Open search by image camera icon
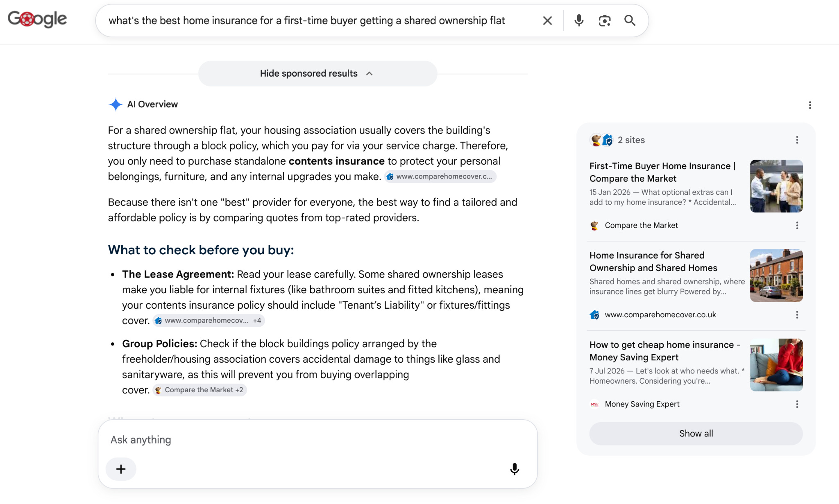Screen dimensions: 839x504 pos(604,20)
